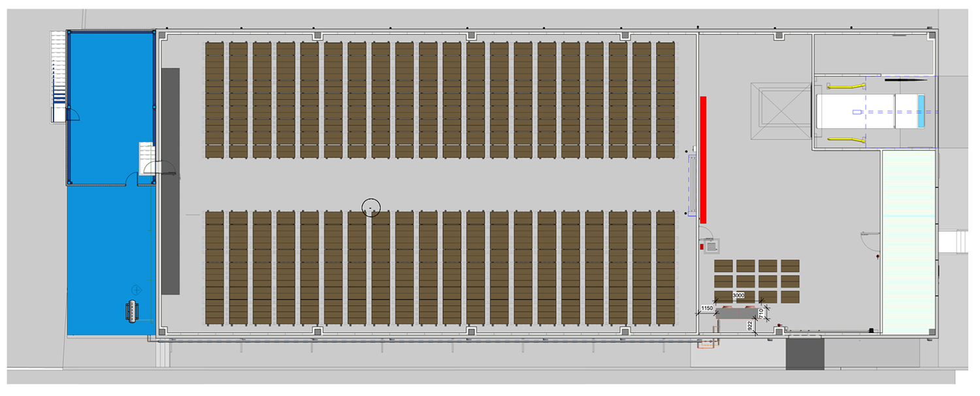Click the crosshair circle above the tank
980x396 pixels.
(x=137, y=289)
